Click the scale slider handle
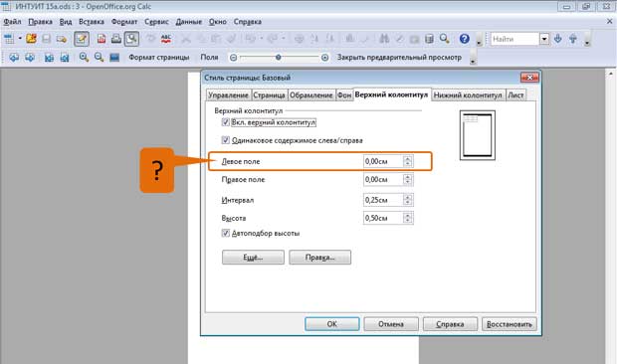Image resolution: width=617 pixels, height=364 pixels. (279, 58)
